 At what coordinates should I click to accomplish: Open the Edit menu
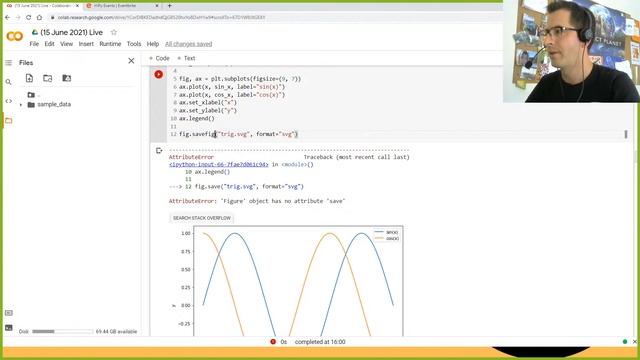(49, 44)
